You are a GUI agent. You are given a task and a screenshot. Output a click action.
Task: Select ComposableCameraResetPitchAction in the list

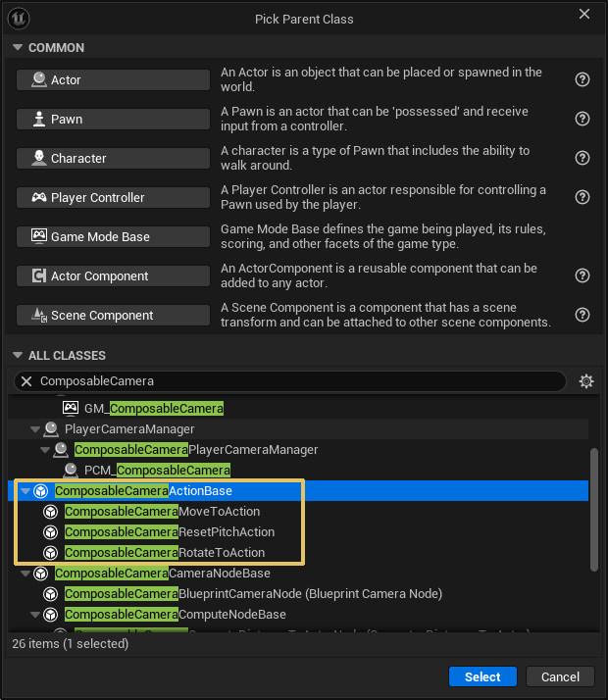(x=169, y=532)
